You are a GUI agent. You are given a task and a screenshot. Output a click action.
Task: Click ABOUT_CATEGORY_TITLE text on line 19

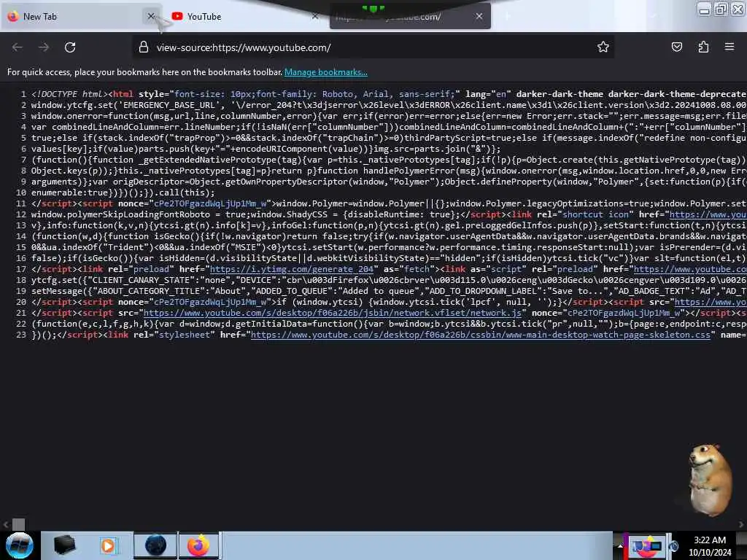click(148, 292)
